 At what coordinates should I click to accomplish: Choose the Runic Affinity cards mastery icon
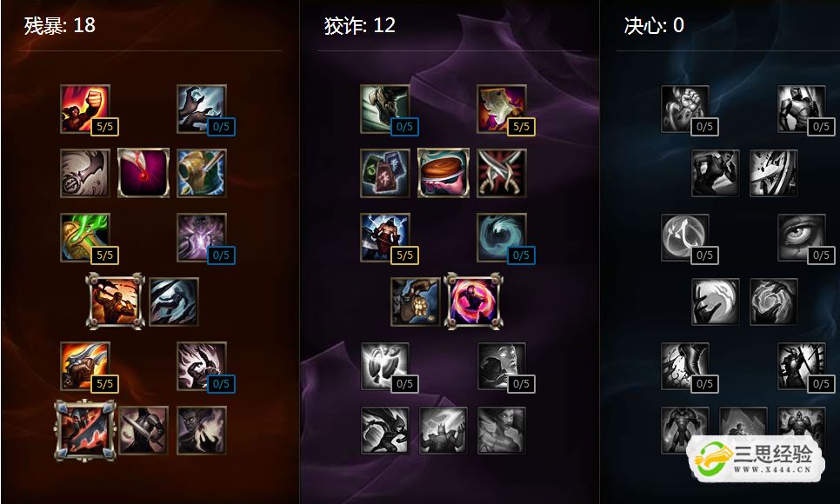coord(384,173)
